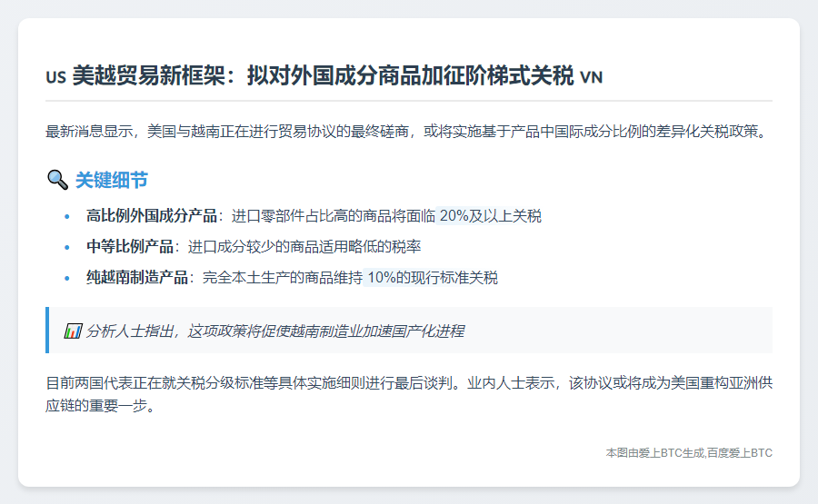Click the paragraph starting 目前两国代表

pos(409,394)
